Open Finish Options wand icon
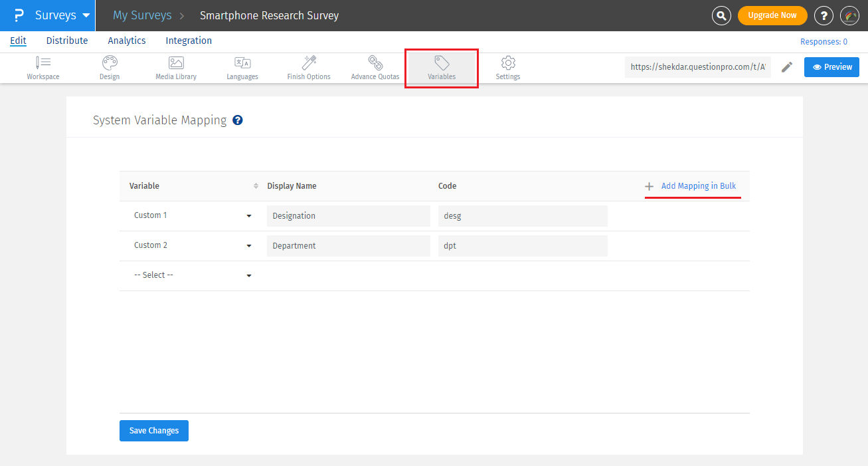This screenshot has width=868, height=466. point(309,63)
